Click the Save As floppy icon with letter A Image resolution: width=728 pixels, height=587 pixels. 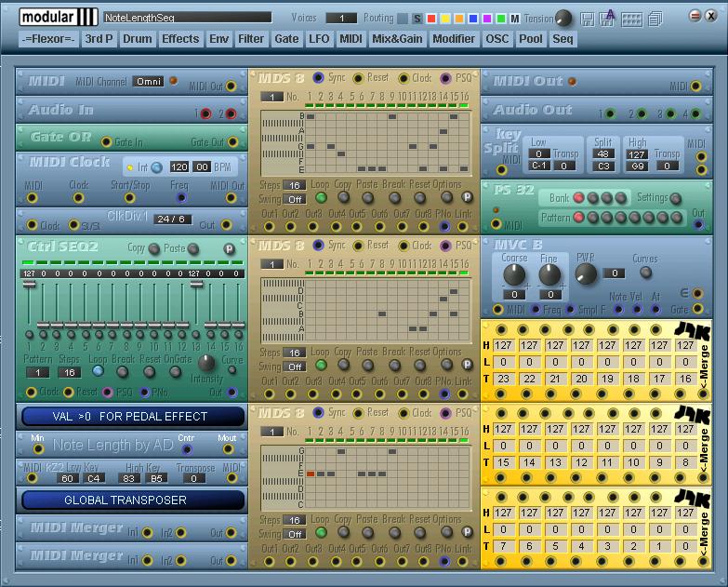pyautogui.click(x=607, y=19)
